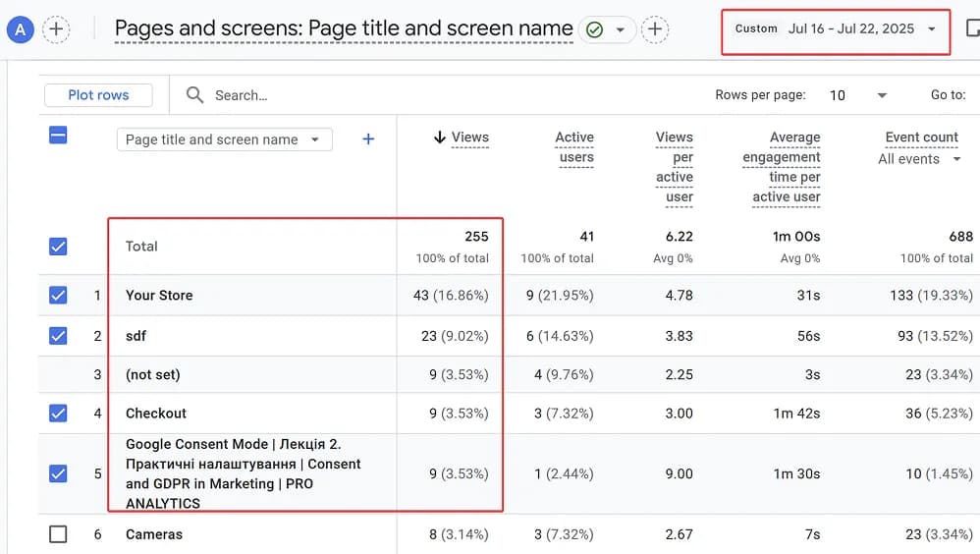The height and width of the screenshot is (554, 980).
Task: Check the Cameras row checkbox
Action: (58, 534)
